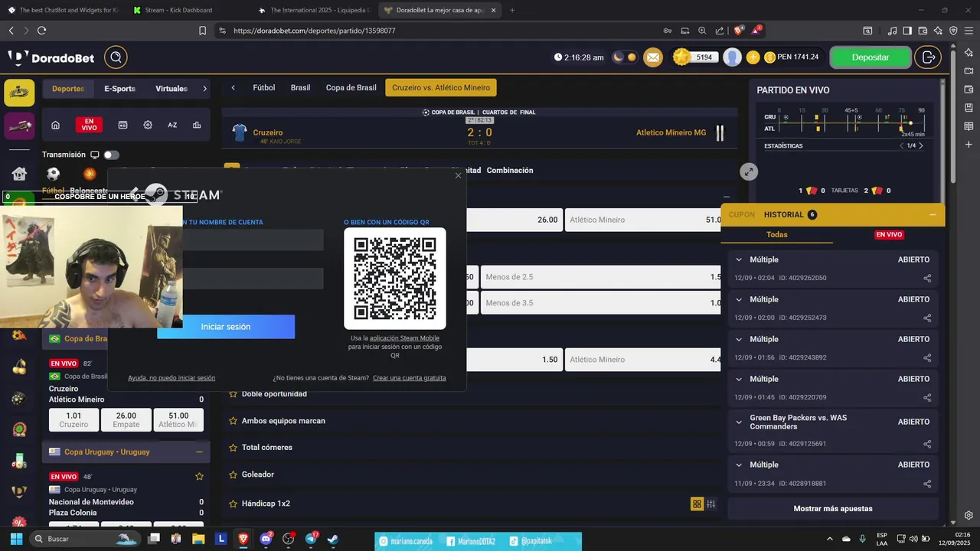Image resolution: width=980 pixels, height=551 pixels.
Task: Open the Combinación markets tab
Action: pos(510,170)
